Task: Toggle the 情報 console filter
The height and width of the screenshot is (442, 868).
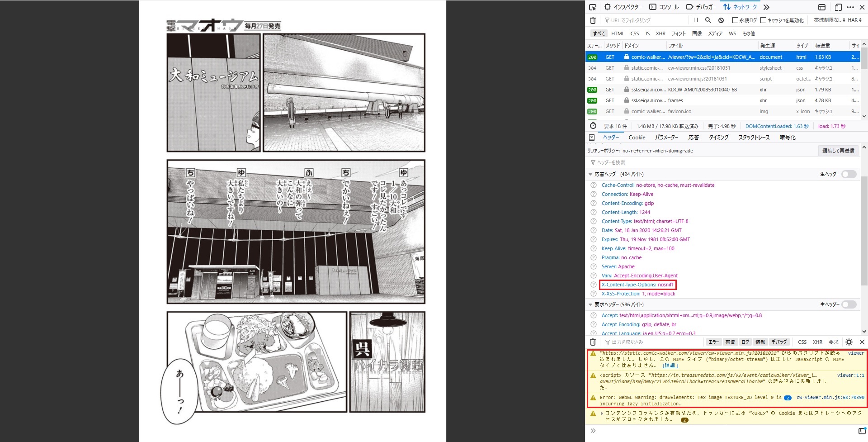Action: (760, 342)
